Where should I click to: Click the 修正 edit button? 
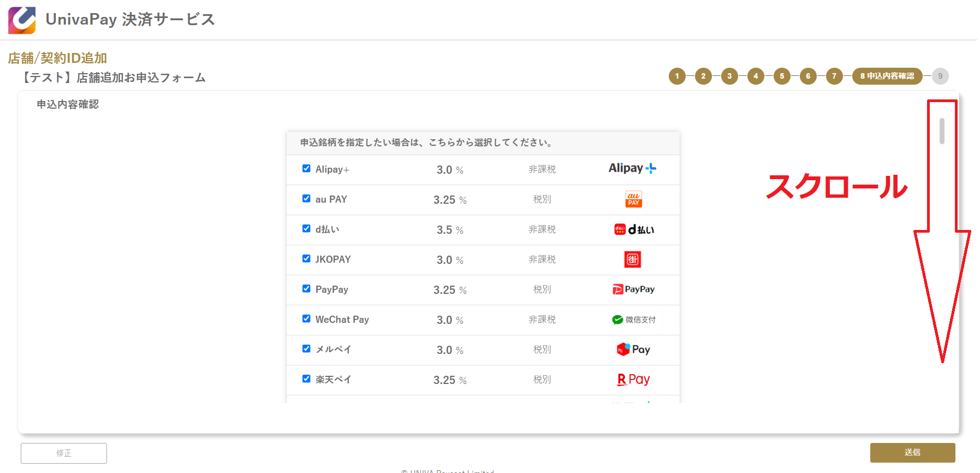click(64, 453)
